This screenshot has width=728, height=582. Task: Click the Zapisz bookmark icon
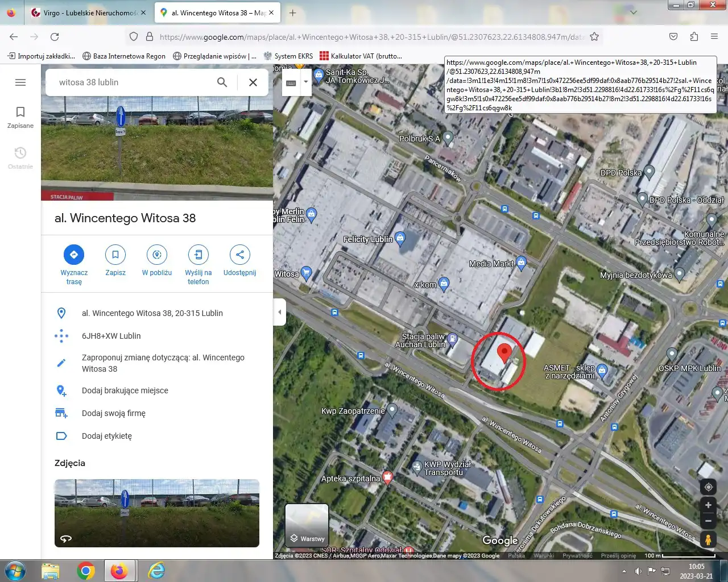tap(115, 255)
